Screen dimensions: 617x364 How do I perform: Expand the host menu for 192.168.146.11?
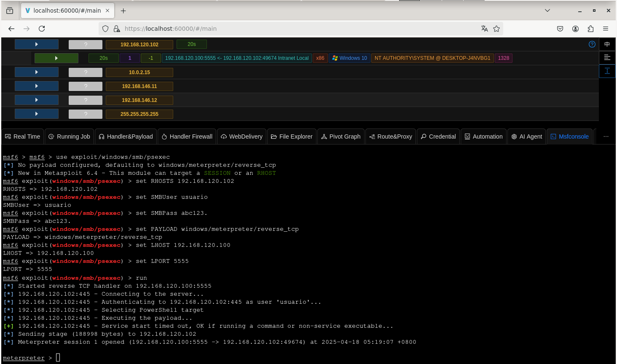tap(37, 86)
